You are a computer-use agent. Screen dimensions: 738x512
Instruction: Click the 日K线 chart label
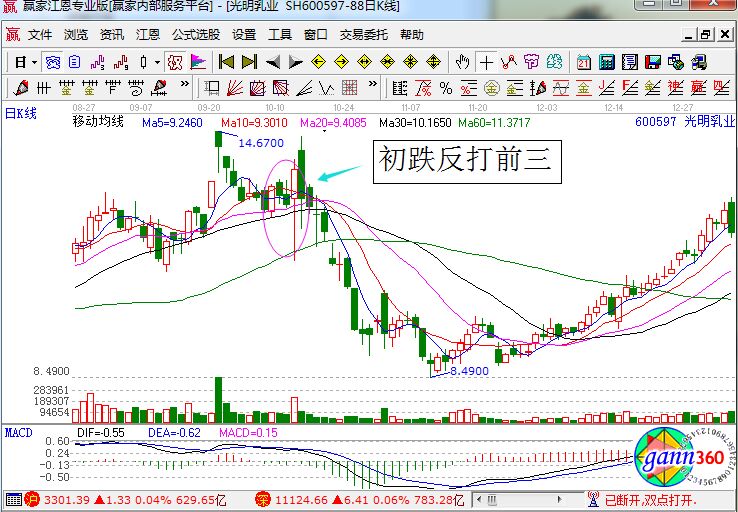tap(21, 113)
